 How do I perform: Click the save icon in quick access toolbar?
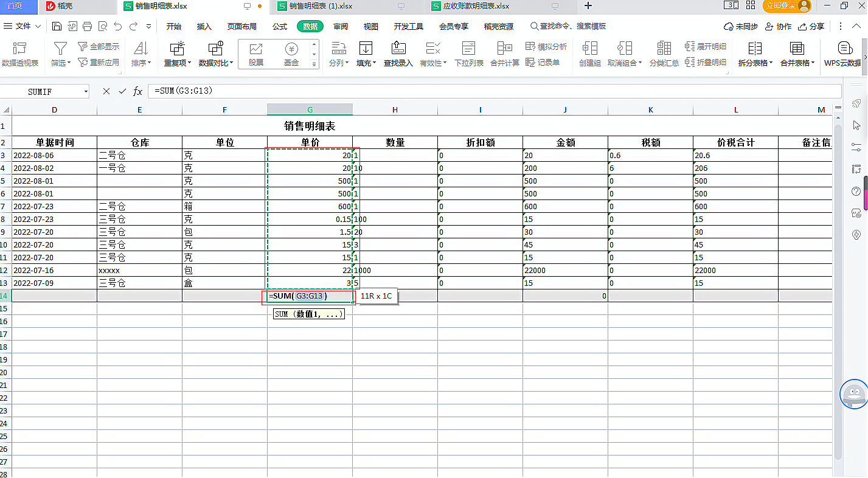pyautogui.click(x=57, y=26)
